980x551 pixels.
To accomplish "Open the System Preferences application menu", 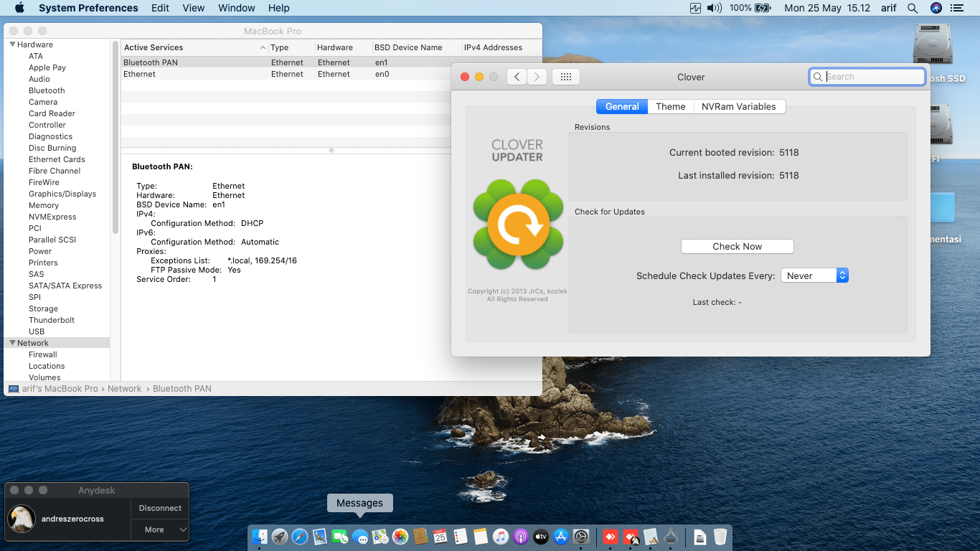I will (88, 8).
